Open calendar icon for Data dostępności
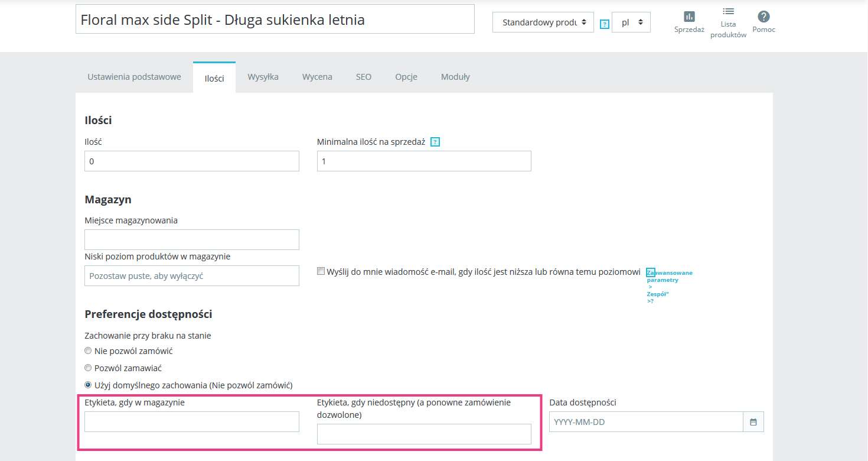This screenshot has height=461, width=868. click(753, 422)
